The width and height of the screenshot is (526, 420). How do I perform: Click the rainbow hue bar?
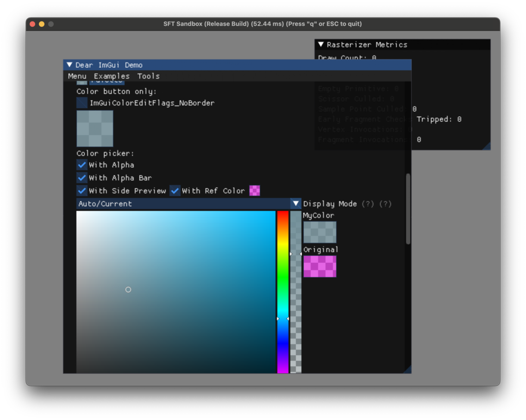(x=283, y=292)
